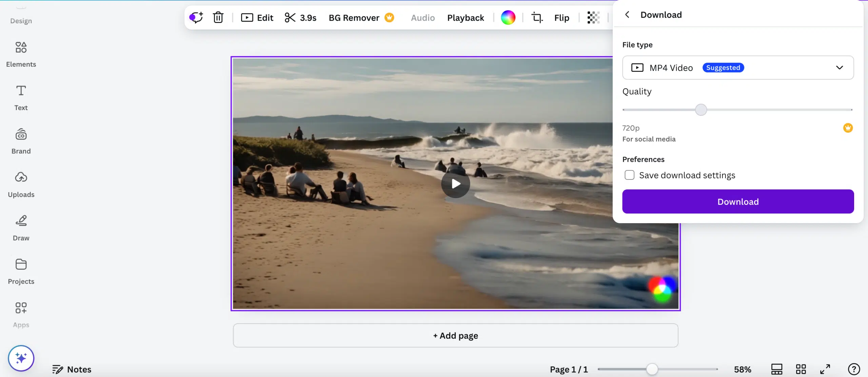Click the Suggested badge in the file type field
The width and height of the screenshot is (868, 377).
click(723, 67)
